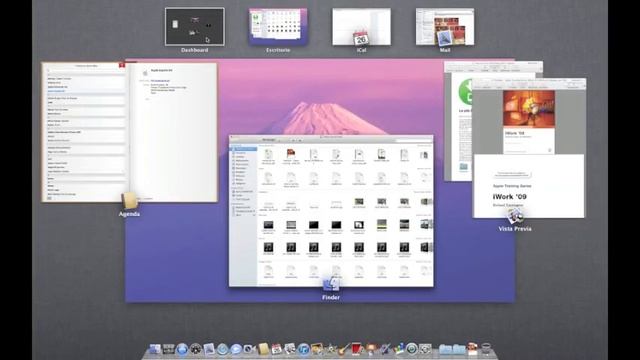The image size is (640, 360).
Task: Open Keynote podium icon in Dock
Action: point(371,349)
